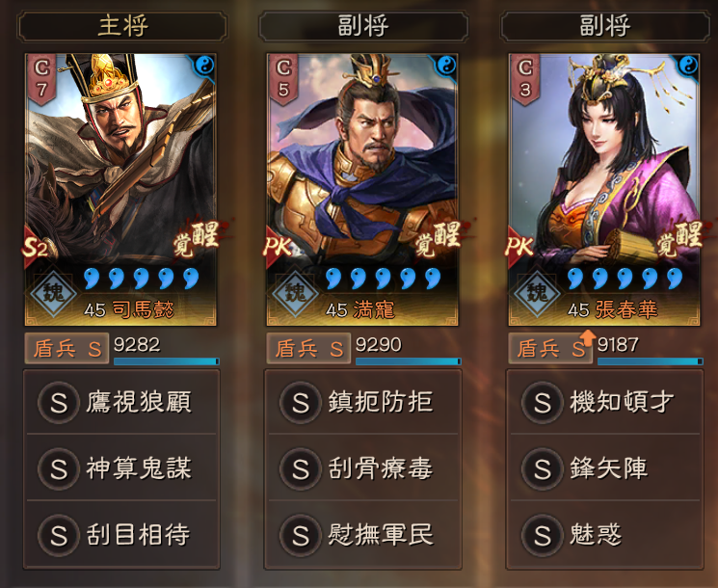Open 満寵's 盾兵 S troop type button

pyautogui.click(x=308, y=349)
